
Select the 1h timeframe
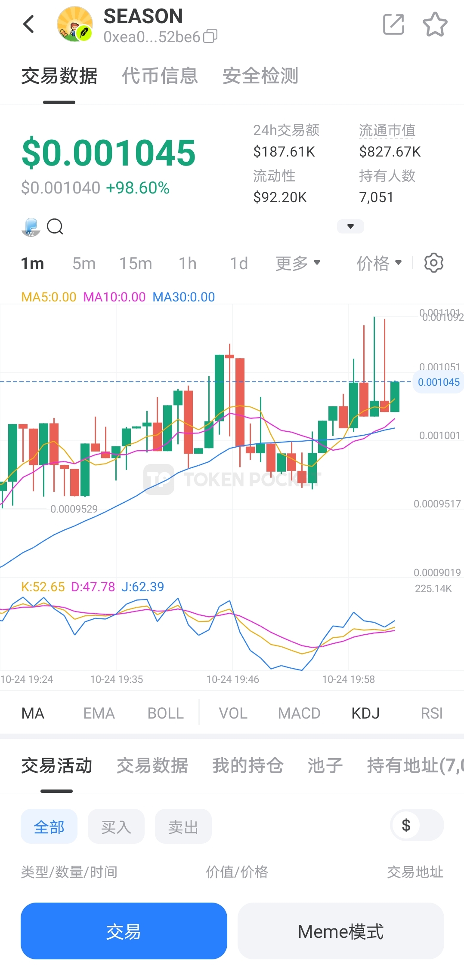(x=188, y=263)
